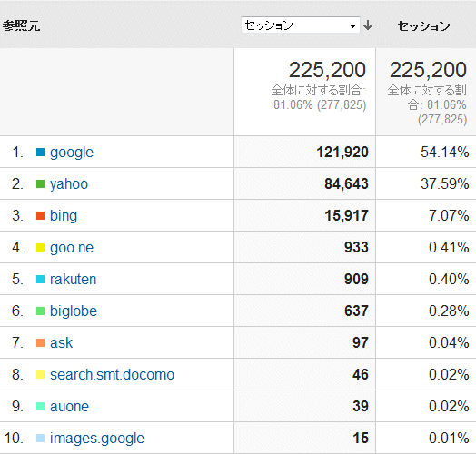
Task: Select the 7.07% percentage cell
Action: (x=449, y=216)
